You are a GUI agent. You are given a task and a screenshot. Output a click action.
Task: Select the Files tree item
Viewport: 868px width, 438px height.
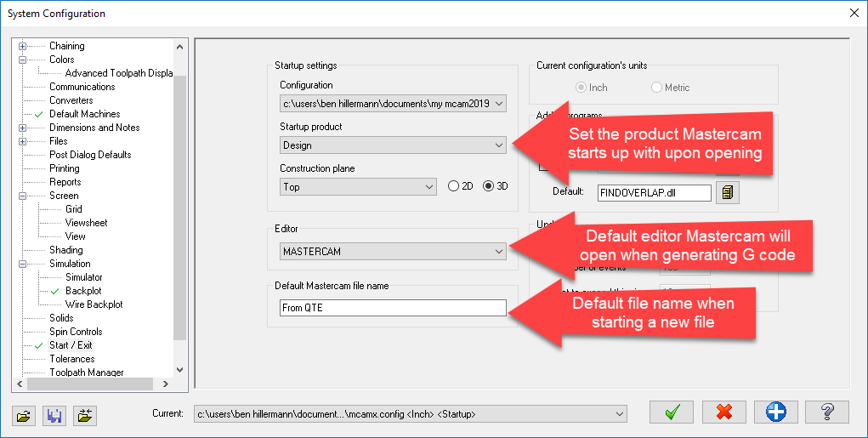pyautogui.click(x=59, y=141)
